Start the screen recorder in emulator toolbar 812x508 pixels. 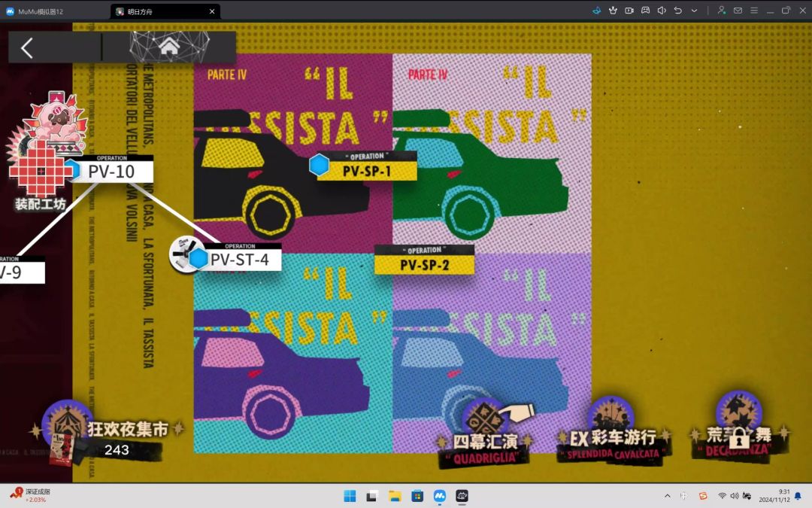point(629,11)
